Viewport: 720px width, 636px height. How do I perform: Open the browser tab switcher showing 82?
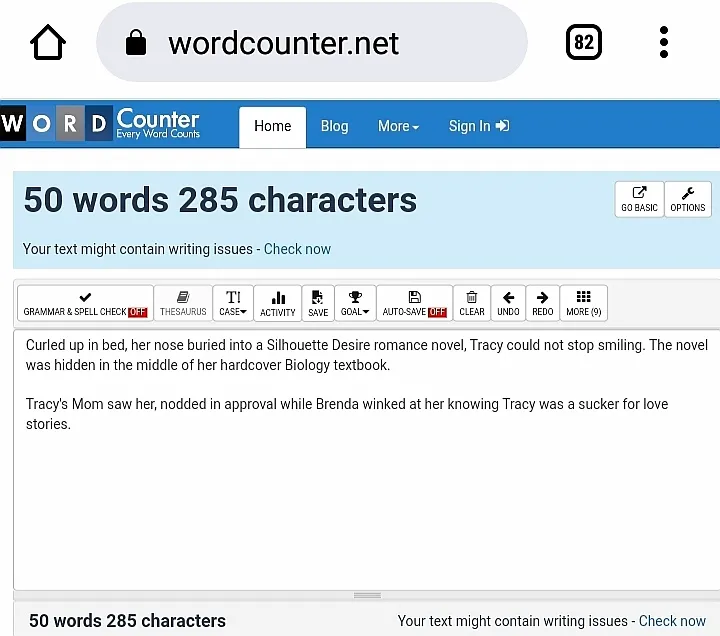[x=584, y=43]
